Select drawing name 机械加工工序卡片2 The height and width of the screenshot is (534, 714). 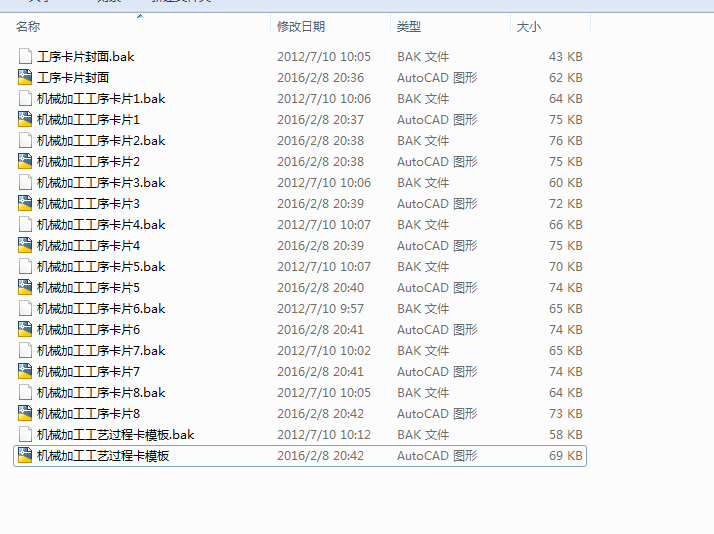coord(88,161)
